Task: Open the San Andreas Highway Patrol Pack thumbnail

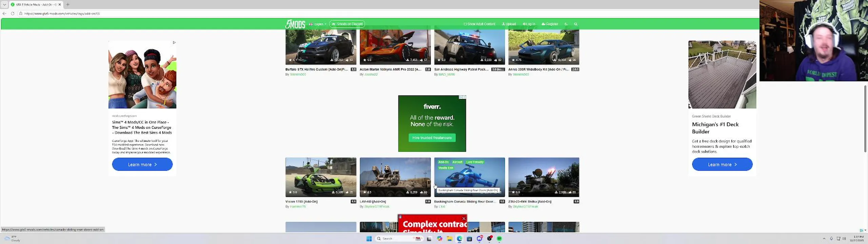Action: pos(469,47)
